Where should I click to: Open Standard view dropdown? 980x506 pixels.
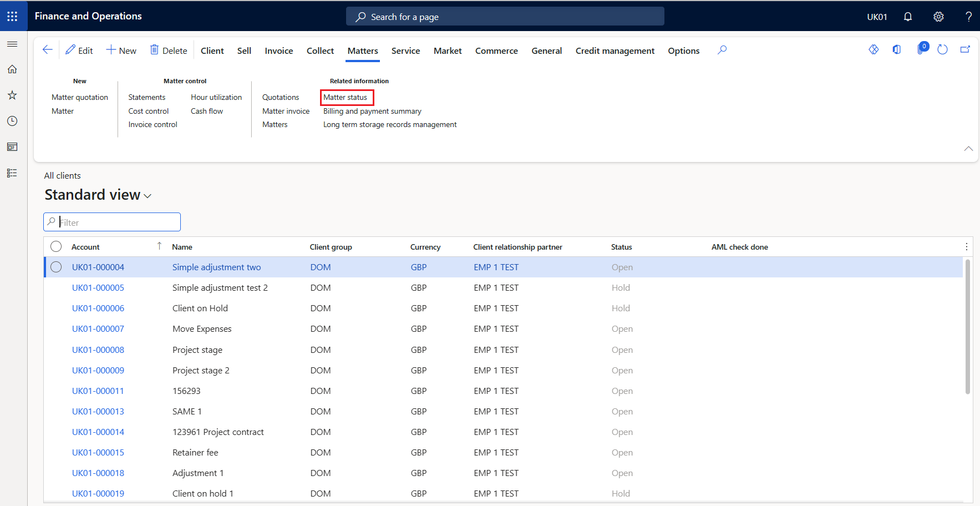pos(98,195)
